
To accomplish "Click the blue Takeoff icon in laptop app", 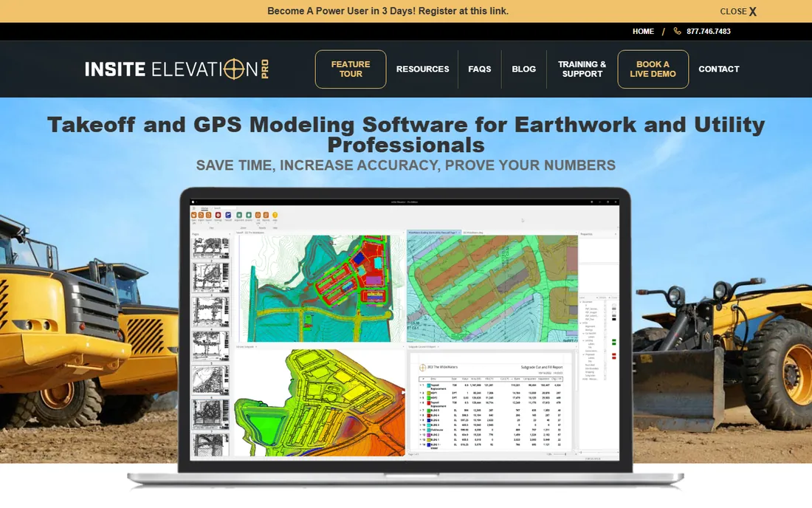I will [228, 215].
